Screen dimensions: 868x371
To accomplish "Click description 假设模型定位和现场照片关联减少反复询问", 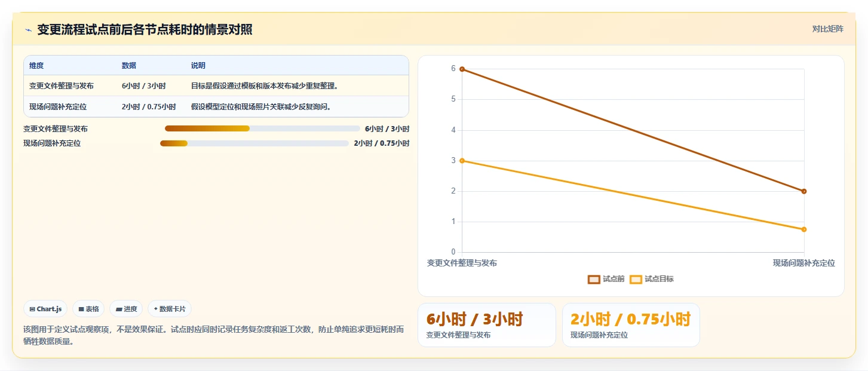I will pos(261,107).
